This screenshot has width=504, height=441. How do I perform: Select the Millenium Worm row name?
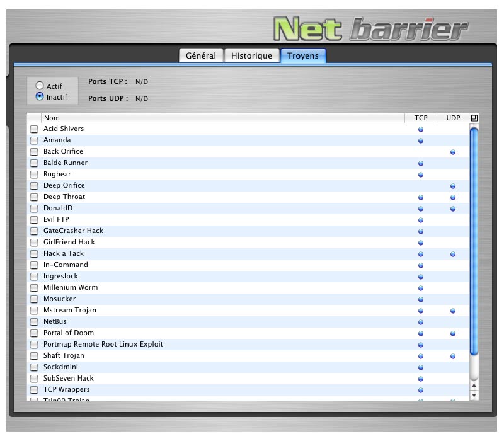click(x=71, y=287)
